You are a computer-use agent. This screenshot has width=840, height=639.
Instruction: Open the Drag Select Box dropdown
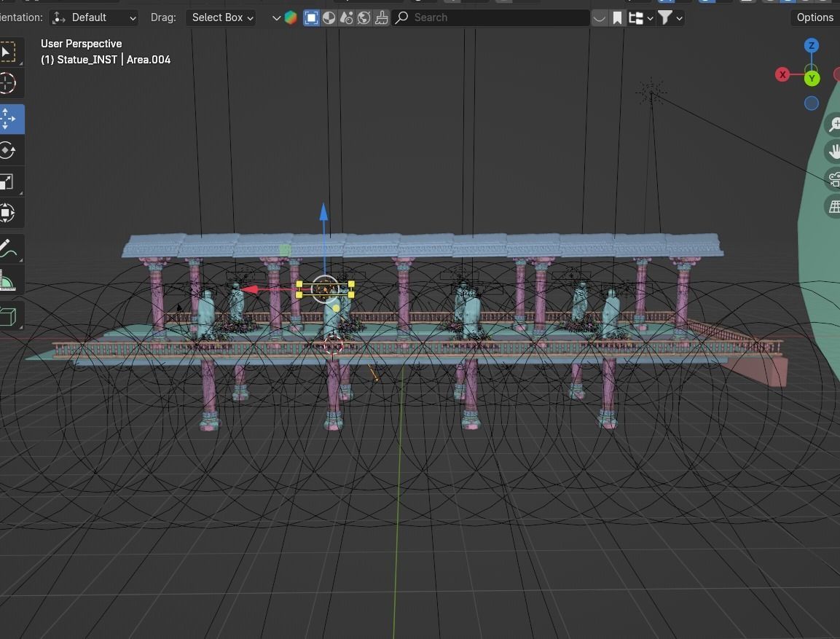pos(221,17)
